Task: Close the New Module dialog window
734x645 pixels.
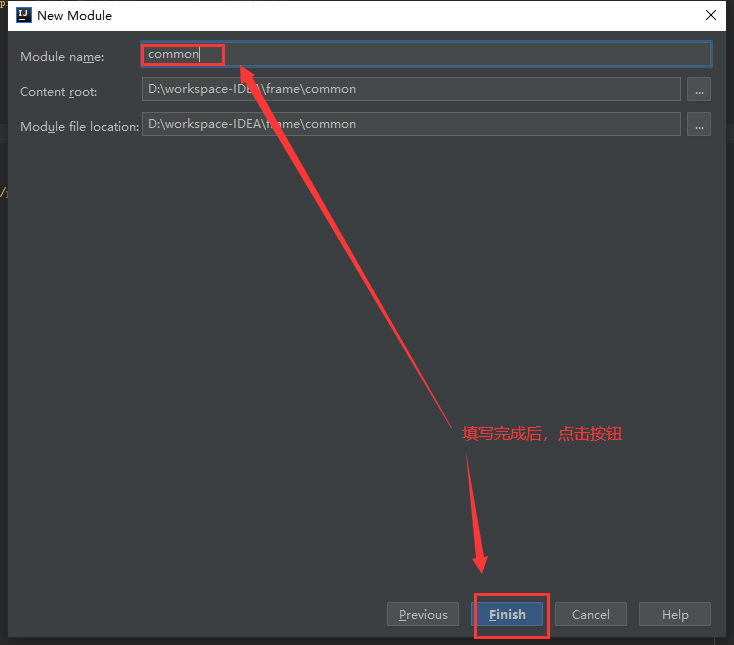Action: (711, 15)
